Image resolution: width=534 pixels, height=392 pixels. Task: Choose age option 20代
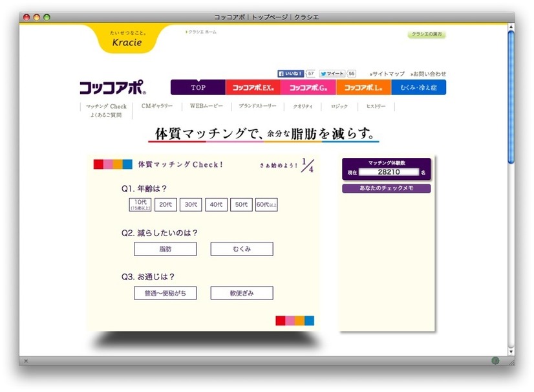pyautogui.click(x=166, y=204)
